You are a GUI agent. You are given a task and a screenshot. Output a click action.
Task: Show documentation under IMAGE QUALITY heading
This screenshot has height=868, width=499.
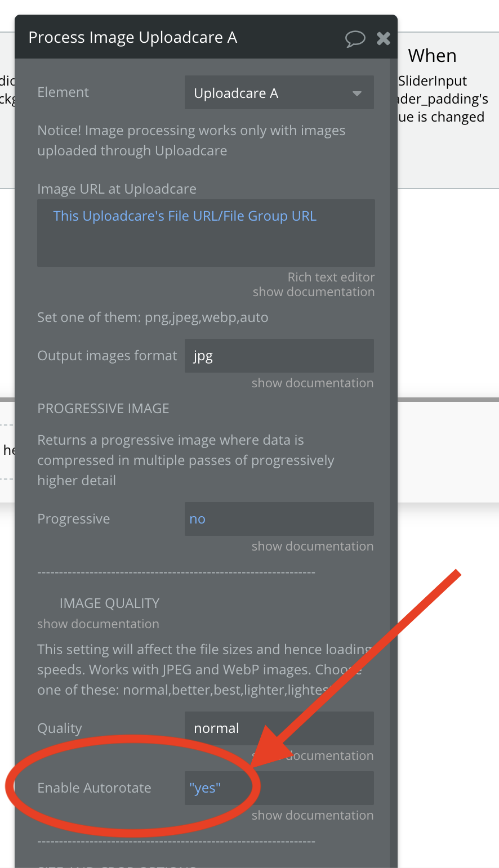pos(98,624)
